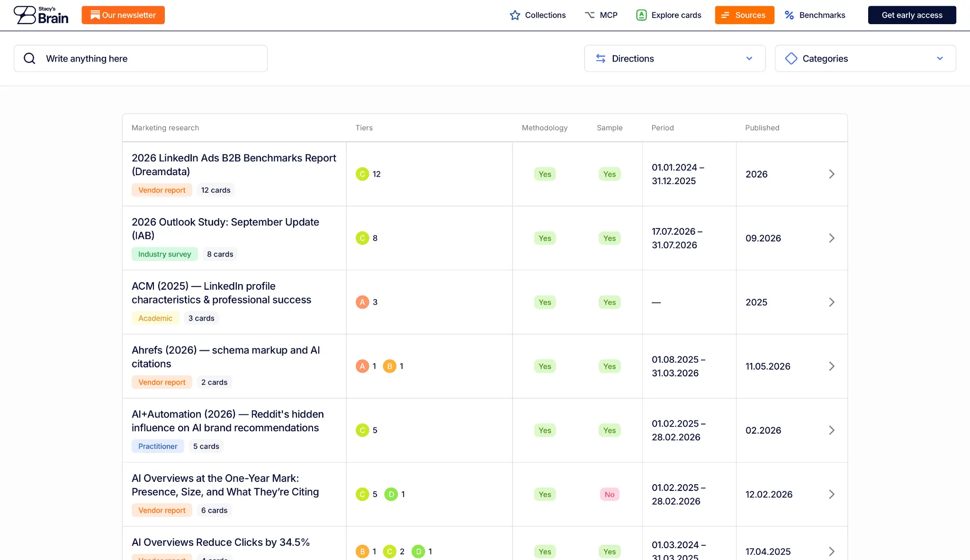This screenshot has width=970, height=560.
Task: Open Collections in the top navigation
Action: click(x=538, y=15)
